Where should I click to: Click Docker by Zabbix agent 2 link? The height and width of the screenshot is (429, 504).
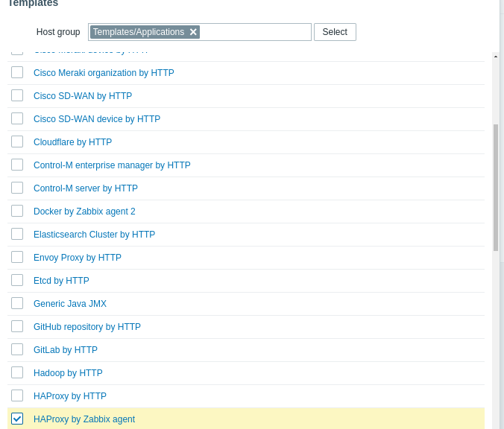[x=84, y=212]
